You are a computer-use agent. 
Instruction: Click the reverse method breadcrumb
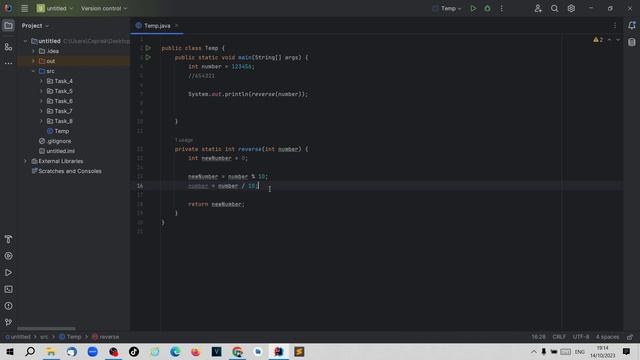pyautogui.click(x=106, y=337)
